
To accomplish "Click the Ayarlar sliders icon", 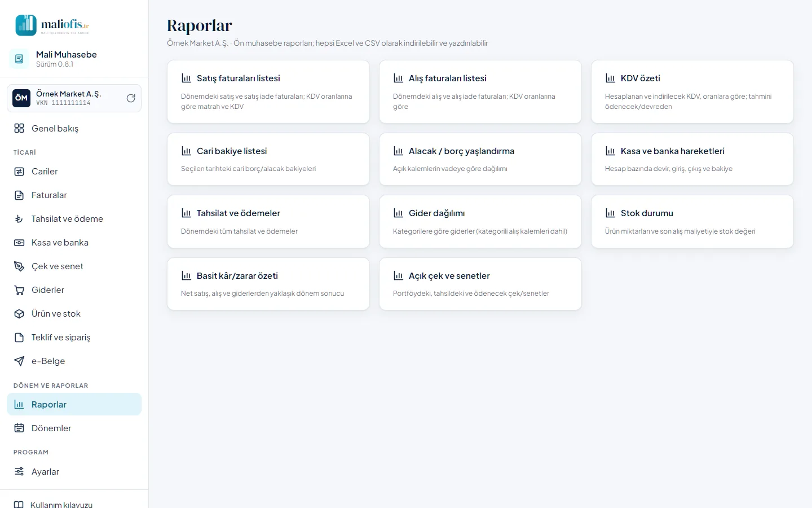I will (x=19, y=471).
